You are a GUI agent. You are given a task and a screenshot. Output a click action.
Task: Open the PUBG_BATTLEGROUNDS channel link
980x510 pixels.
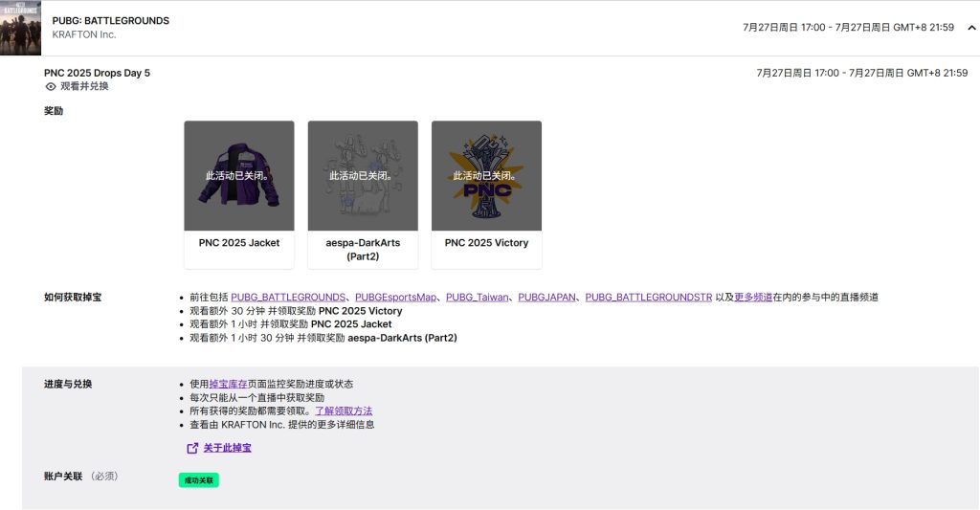pyautogui.click(x=288, y=298)
